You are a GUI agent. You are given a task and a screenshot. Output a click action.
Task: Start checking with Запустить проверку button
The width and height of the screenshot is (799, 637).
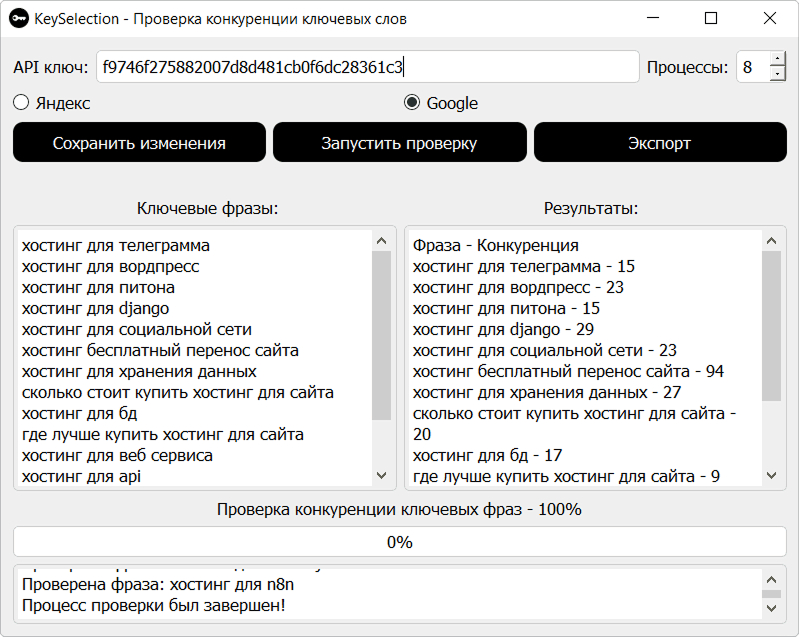[399, 143]
